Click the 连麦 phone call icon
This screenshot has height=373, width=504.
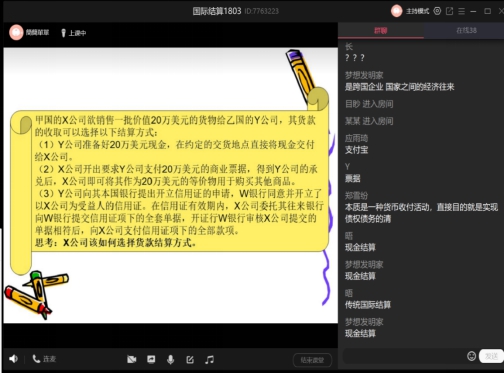(x=36, y=359)
